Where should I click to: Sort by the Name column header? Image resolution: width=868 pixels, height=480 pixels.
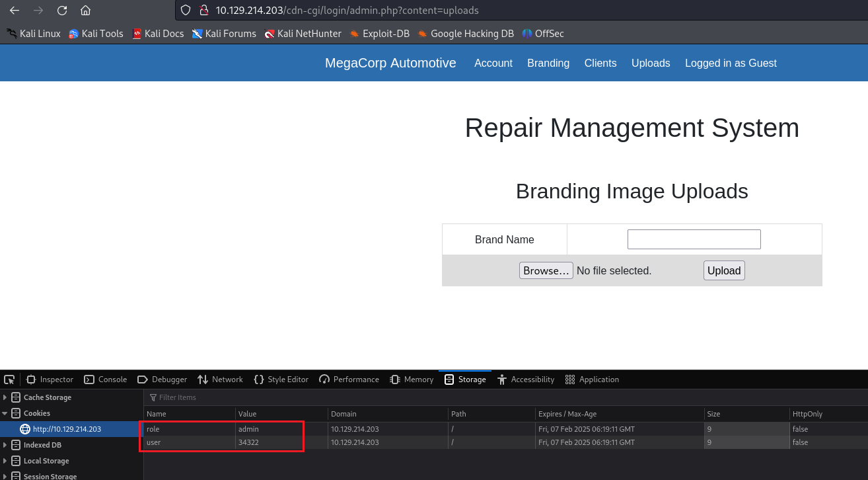pos(190,414)
